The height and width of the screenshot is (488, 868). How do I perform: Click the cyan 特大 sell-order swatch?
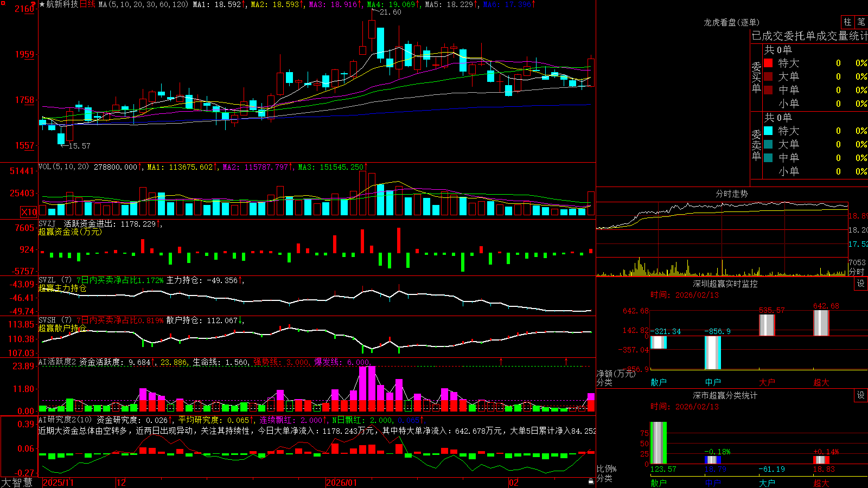click(x=768, y=131)
